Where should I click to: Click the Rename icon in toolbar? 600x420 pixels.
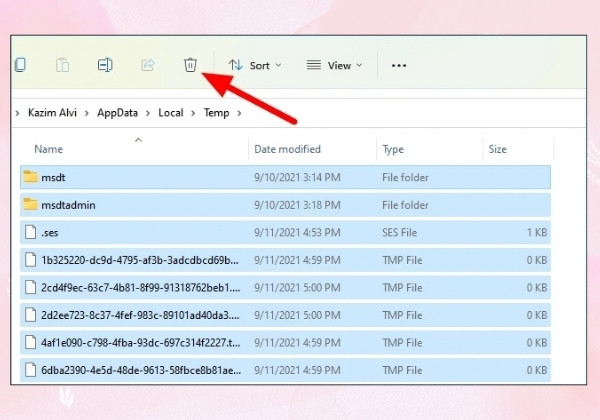coord(105,65)
